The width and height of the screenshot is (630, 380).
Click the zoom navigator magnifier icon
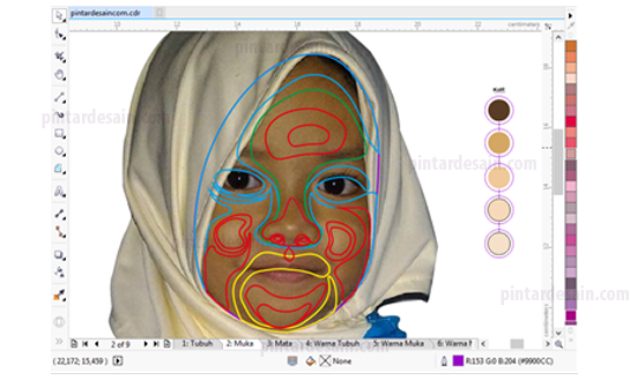click(x=559, y=344)
